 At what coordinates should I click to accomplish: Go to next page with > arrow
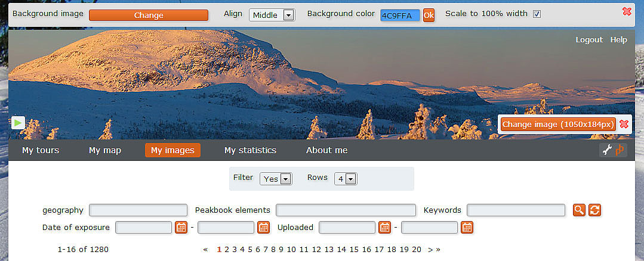coord(430,250)
